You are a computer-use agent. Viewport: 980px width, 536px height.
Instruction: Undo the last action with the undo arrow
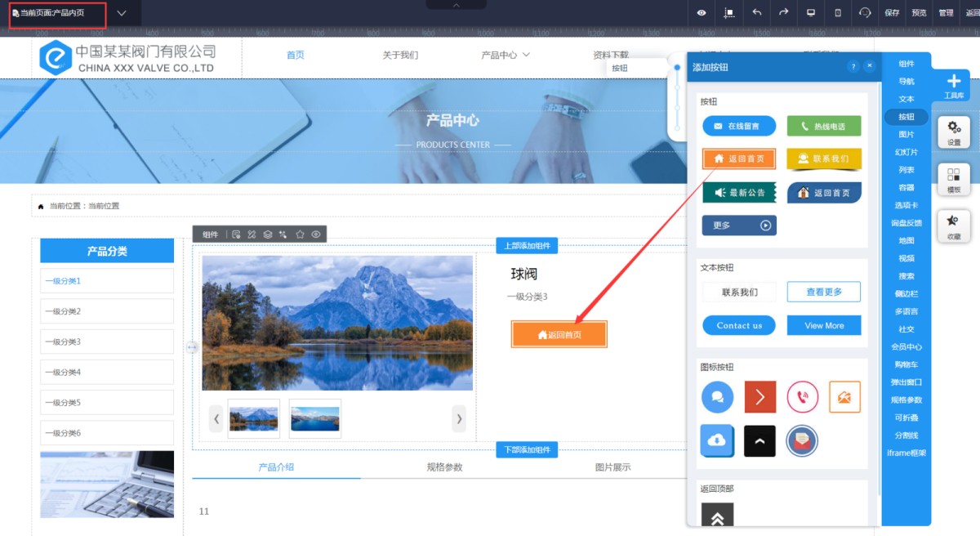click(756, 12)
